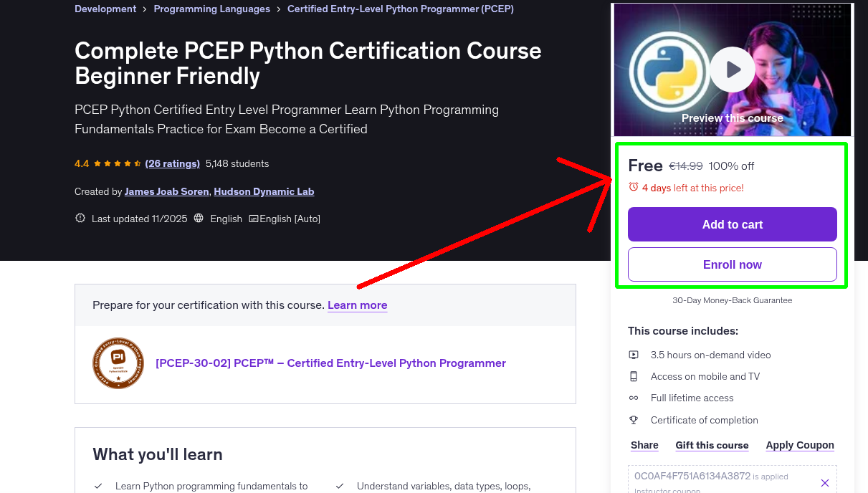This screenshot has width=868, height=493.
Task: Click the infinity lifetime access icon
Action: 634,397
